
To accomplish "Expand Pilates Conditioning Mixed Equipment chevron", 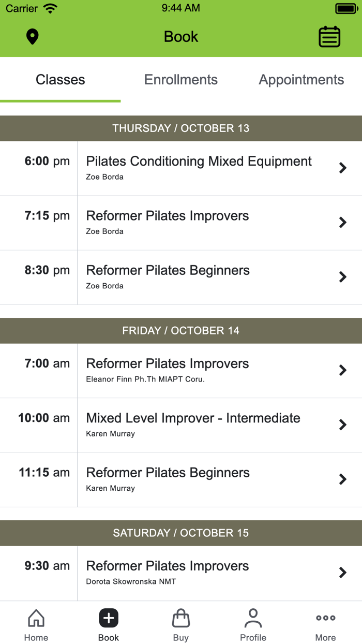I will [x=342, y=168].
